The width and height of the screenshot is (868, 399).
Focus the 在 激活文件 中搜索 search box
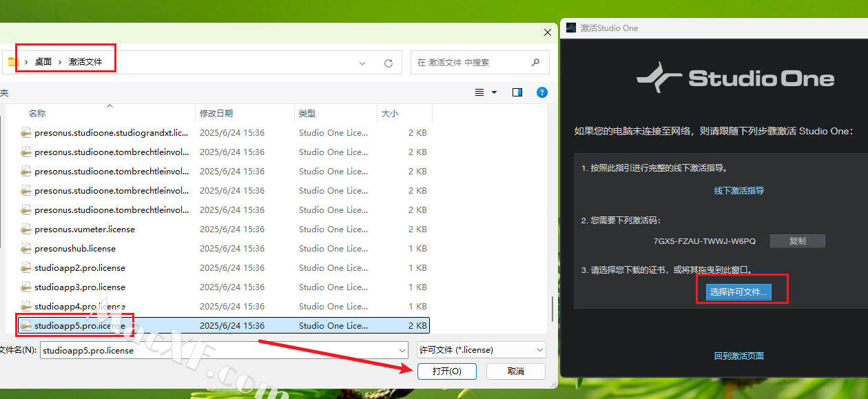pyautogui.click(x=480, y=62)
